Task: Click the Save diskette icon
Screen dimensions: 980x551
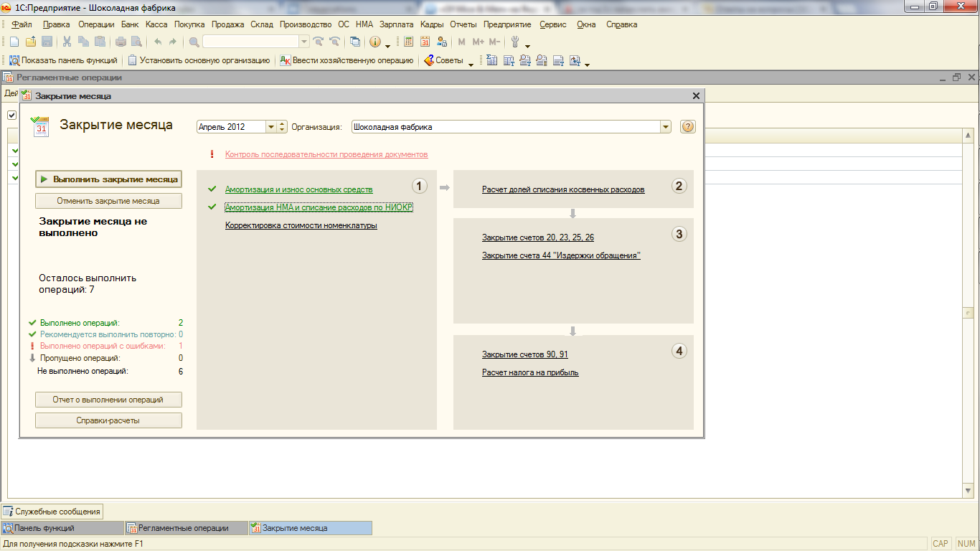Action: 47,42
